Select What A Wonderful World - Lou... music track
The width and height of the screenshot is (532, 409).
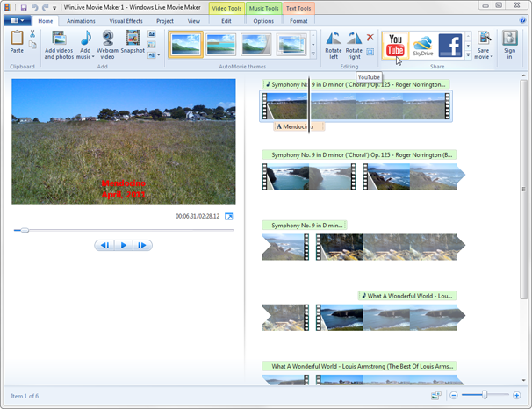click(x=407, y=296)
